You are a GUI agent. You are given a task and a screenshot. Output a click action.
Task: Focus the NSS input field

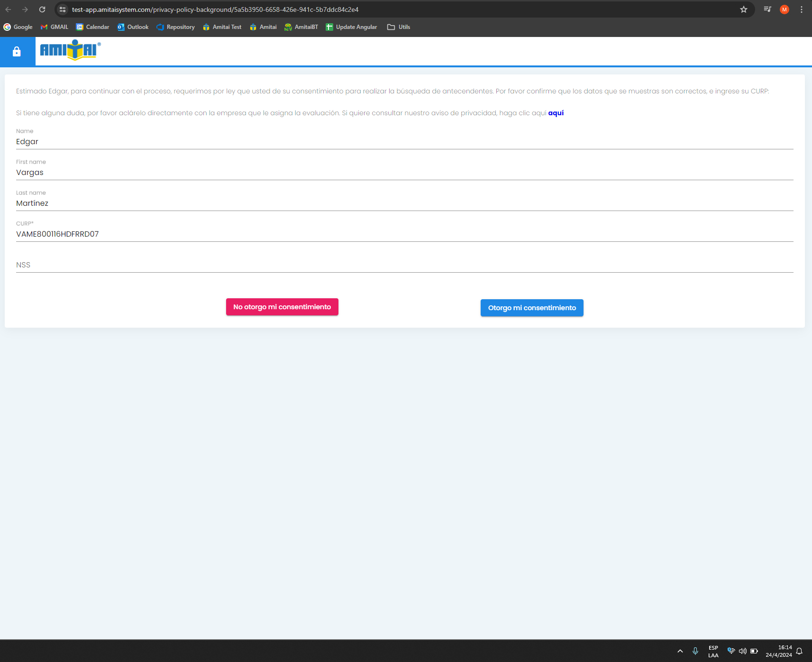click(404, 265)
